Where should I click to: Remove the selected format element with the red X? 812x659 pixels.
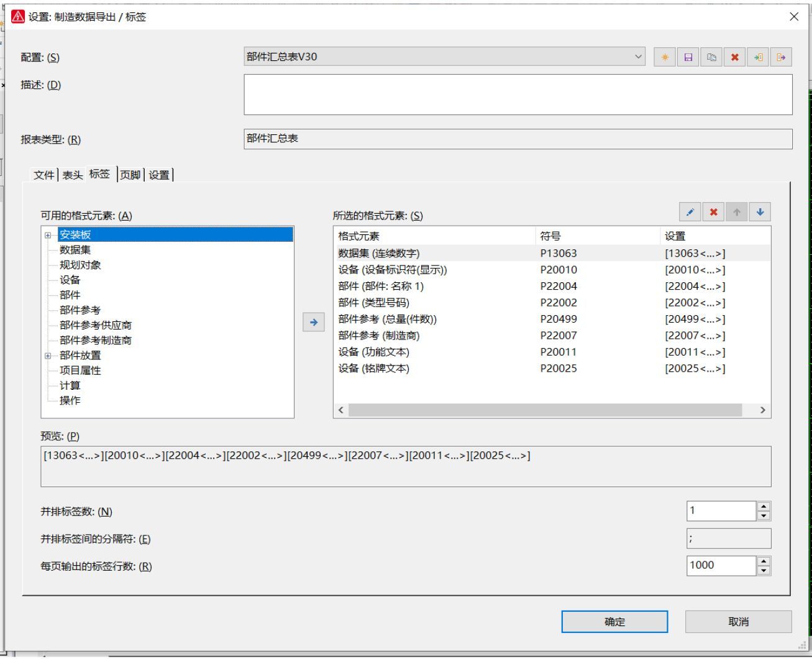point(713,212)
